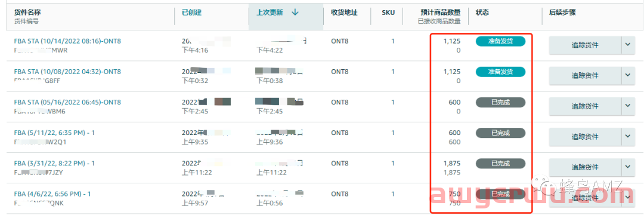Screen dimensions: 644x215
Task: Click the 状态 column header
Action: click(x=482, y=13)
